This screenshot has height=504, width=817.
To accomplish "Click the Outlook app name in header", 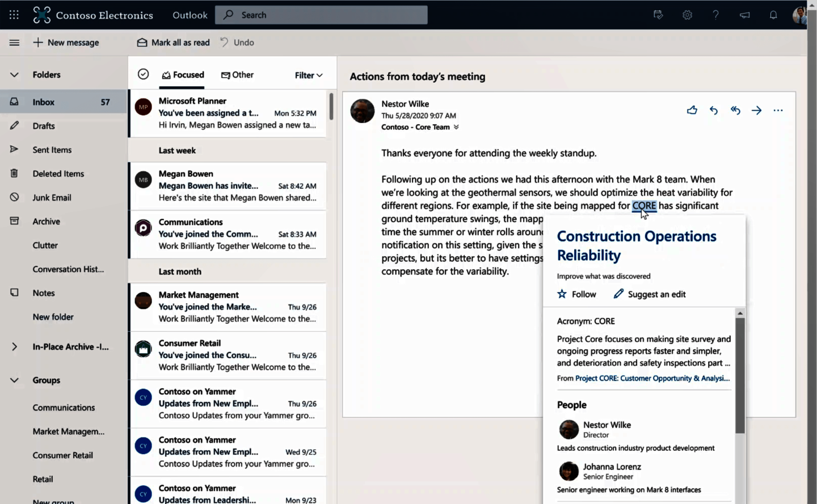I will pyautogui.click(x=190, y=15).
